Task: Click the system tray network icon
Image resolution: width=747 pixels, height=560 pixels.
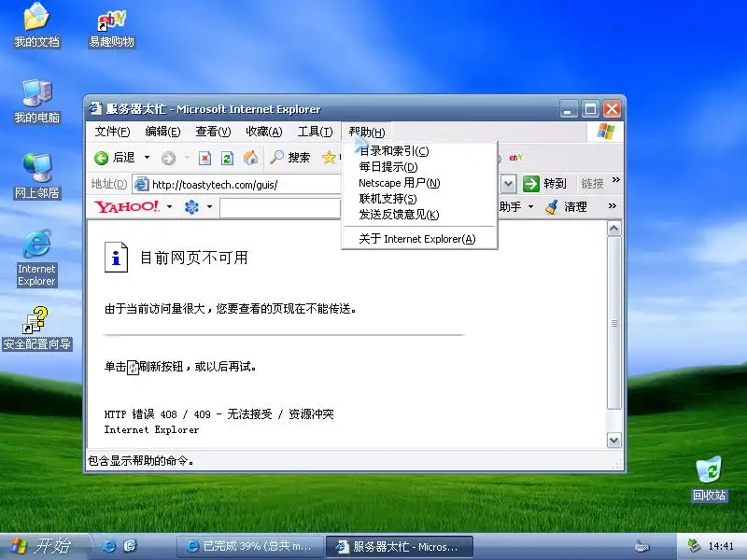Action: 694,546
